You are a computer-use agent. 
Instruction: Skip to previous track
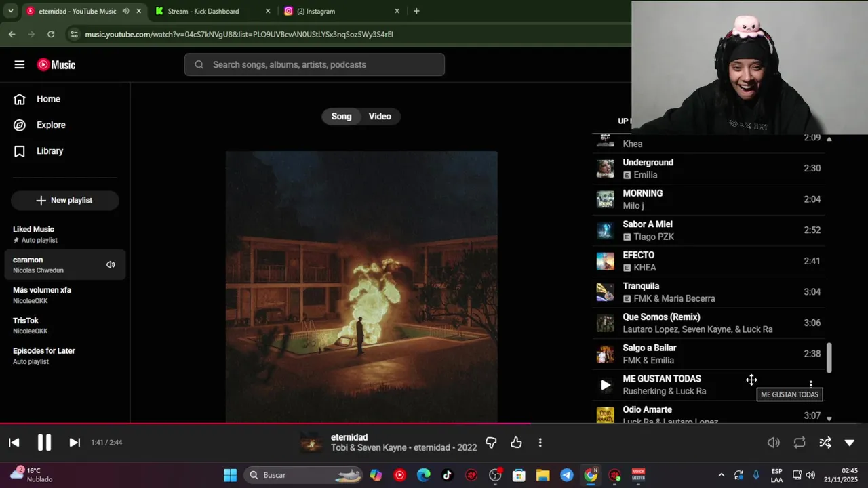point(14,443)
